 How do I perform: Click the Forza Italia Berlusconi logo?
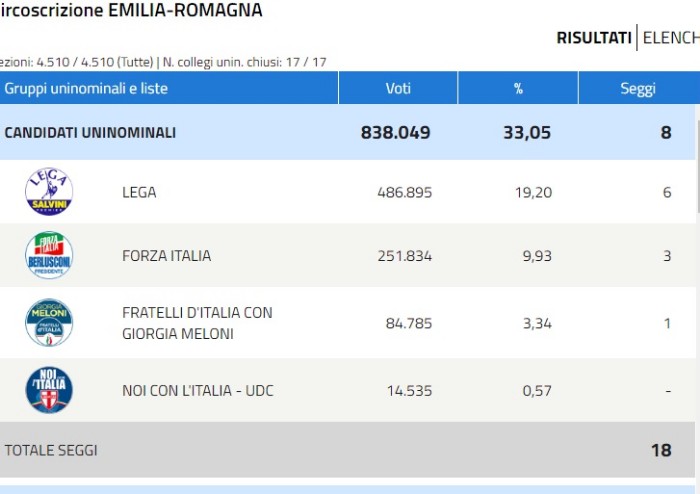coord(49,255)
